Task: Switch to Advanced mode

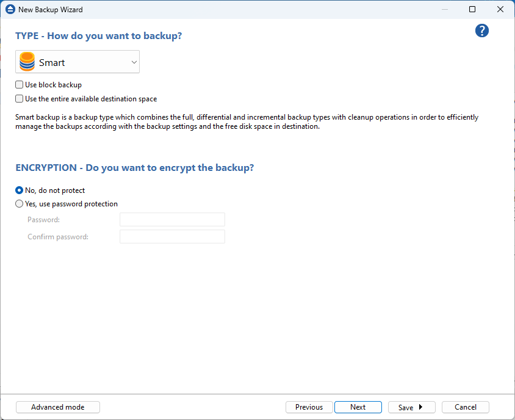Action: 58,407
